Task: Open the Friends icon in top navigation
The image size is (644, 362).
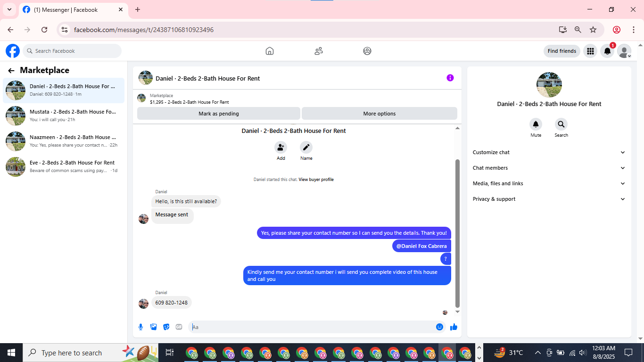Action: click(319, 51)
